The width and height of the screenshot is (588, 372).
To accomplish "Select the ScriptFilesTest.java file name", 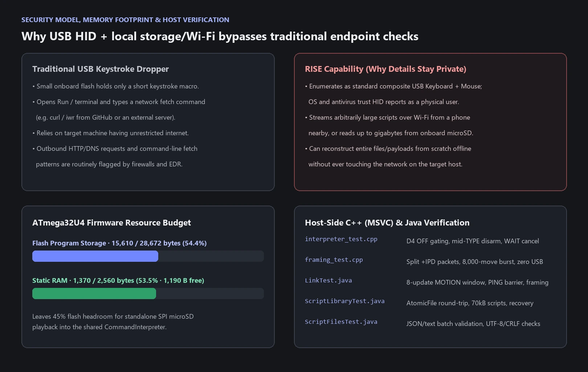I will pyautogui.click(x=341, y=322).
